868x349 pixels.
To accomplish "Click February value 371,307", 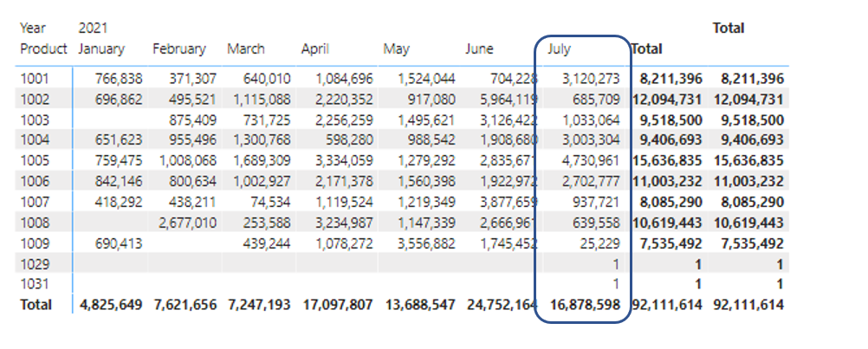I will (x=194, y=79).
